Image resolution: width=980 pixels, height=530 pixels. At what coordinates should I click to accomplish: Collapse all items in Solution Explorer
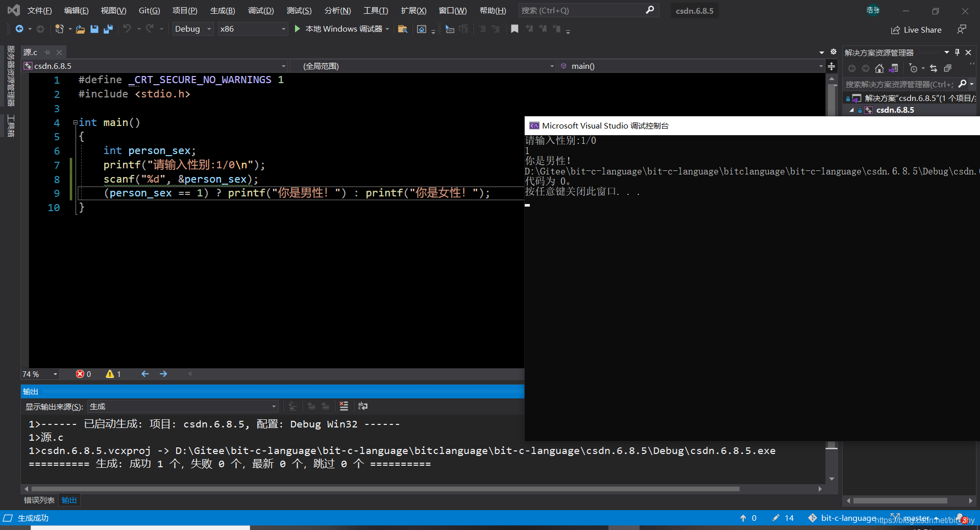(x=948, y=68)
